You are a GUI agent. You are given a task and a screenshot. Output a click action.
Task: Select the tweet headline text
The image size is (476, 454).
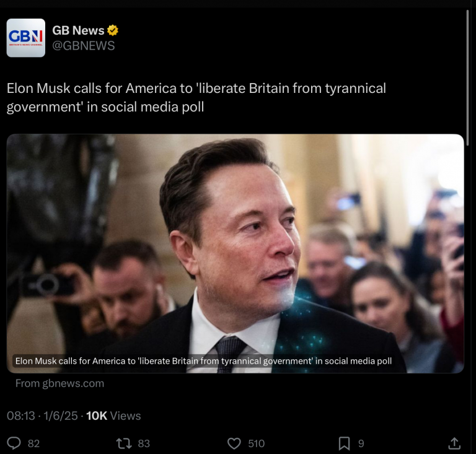point(196,97)
